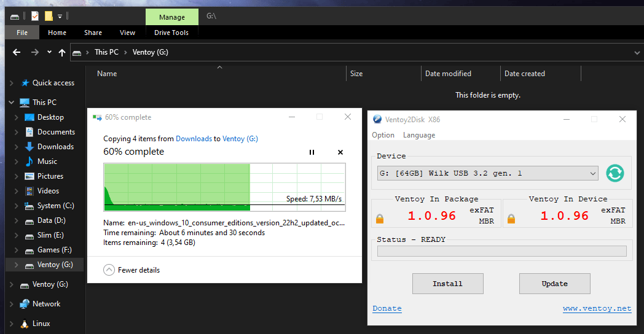Expand the Network tree node

[x=12, y=304]
